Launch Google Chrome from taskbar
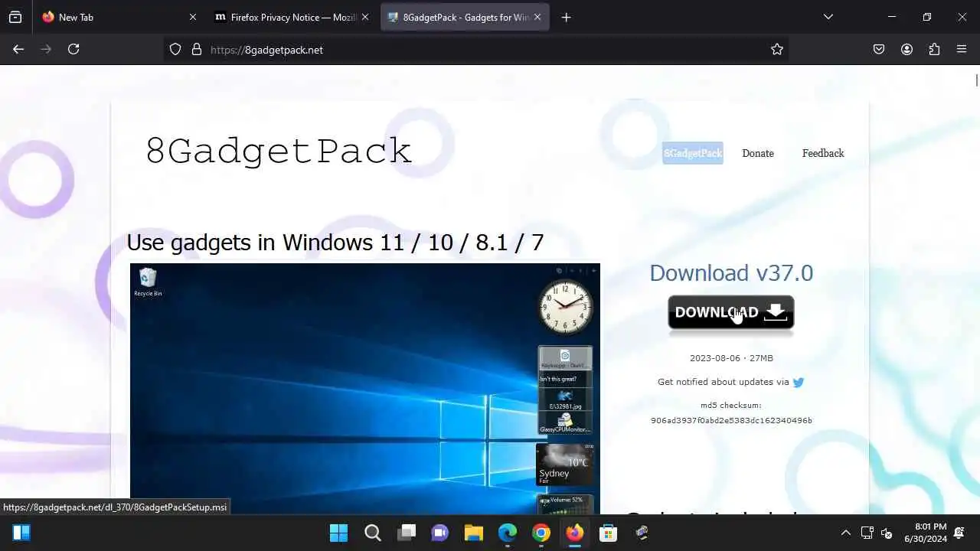 click(541, 533)
